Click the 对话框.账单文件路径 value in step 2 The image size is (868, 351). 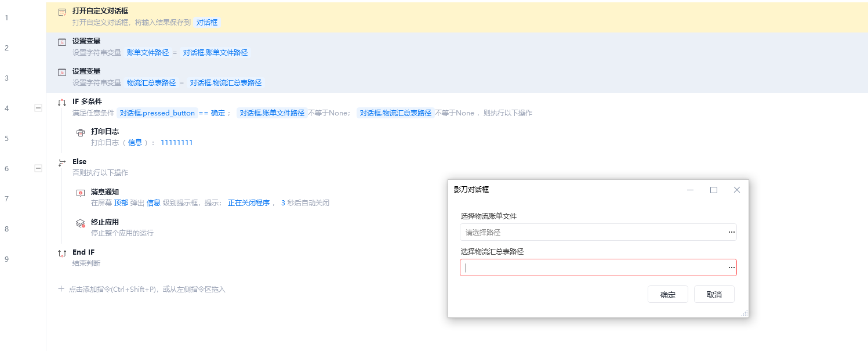pos(216,52)
